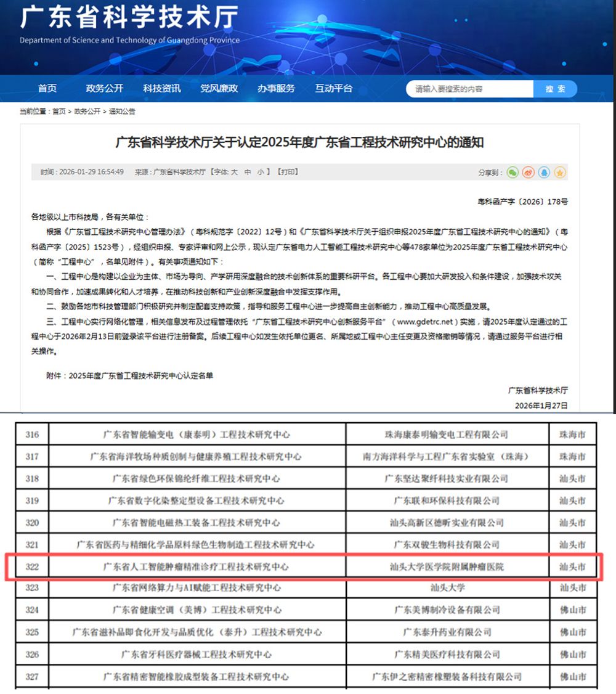Set font size to 小
The width and height of the screenshot is (616, 694).
tap(261, 172)
